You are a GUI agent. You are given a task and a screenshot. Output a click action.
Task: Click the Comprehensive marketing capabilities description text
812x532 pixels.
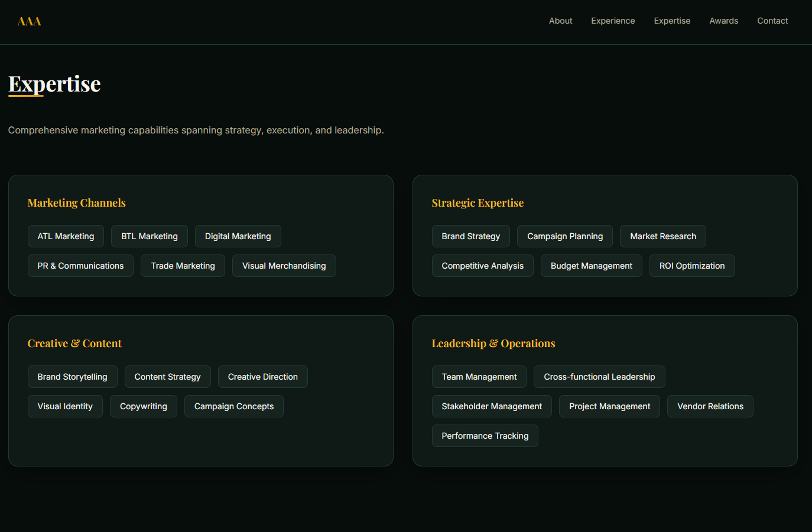[x=196, y=130]
